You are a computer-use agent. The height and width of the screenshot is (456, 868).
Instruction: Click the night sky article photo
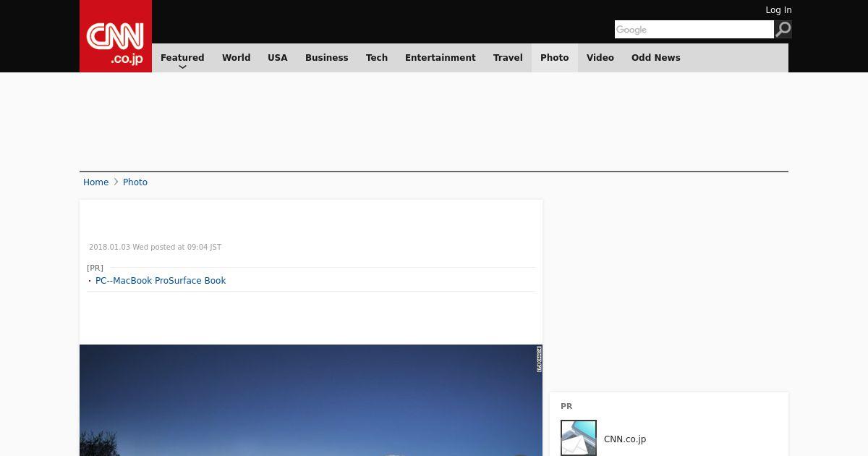point(311,400)
